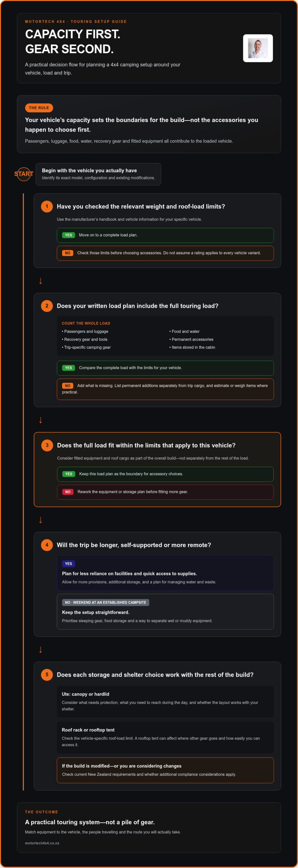This screenshot has height=868, width=298.
Task: Select YES: Move on to complete load plan
Action: [165, 235]
